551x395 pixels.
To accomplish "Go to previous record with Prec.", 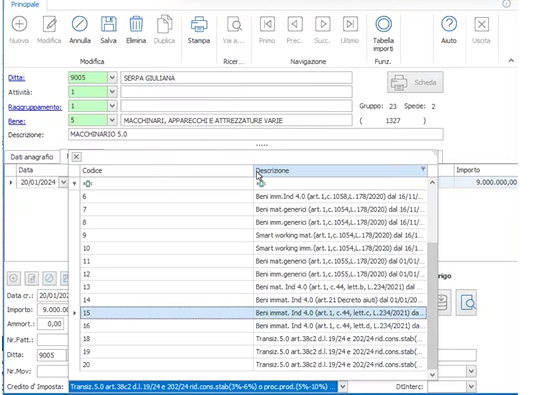I will (294, 24).
